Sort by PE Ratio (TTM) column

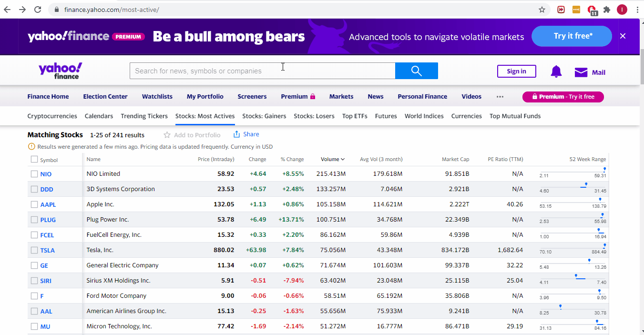click(505, 159)
